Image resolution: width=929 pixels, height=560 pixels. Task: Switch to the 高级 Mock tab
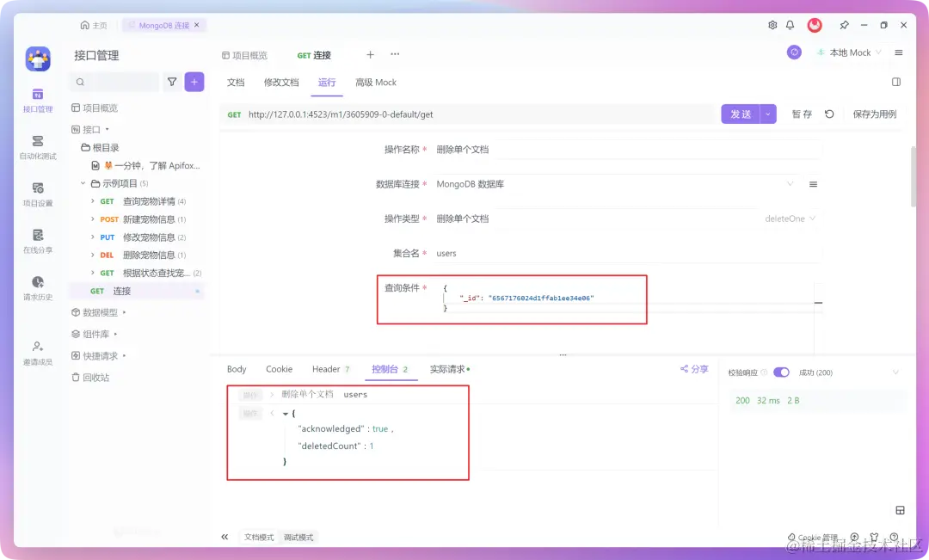[376, 83]
